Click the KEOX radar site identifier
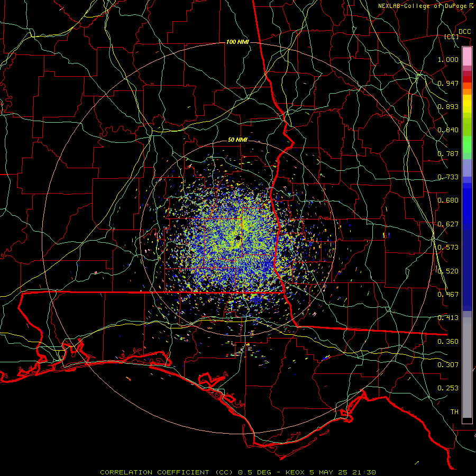This screenshot has height=476, width=476. pyautogui.click(x=295, y=472)
